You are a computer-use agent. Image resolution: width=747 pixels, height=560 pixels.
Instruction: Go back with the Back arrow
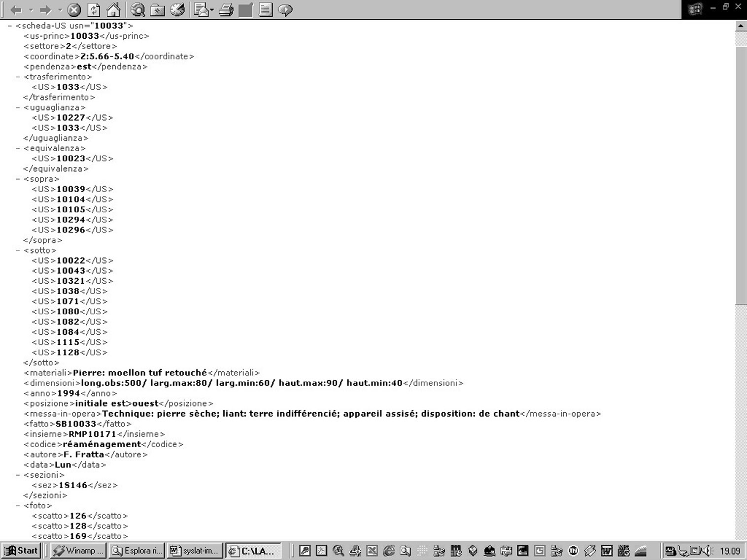click(x=16, y=9)
